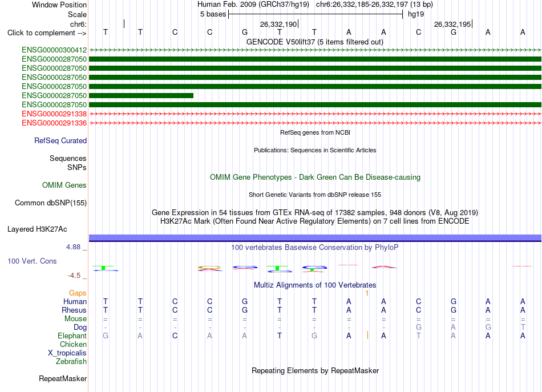
Task: Select the ENSG00000291336 gene label
Action: [x=54, y=123]
